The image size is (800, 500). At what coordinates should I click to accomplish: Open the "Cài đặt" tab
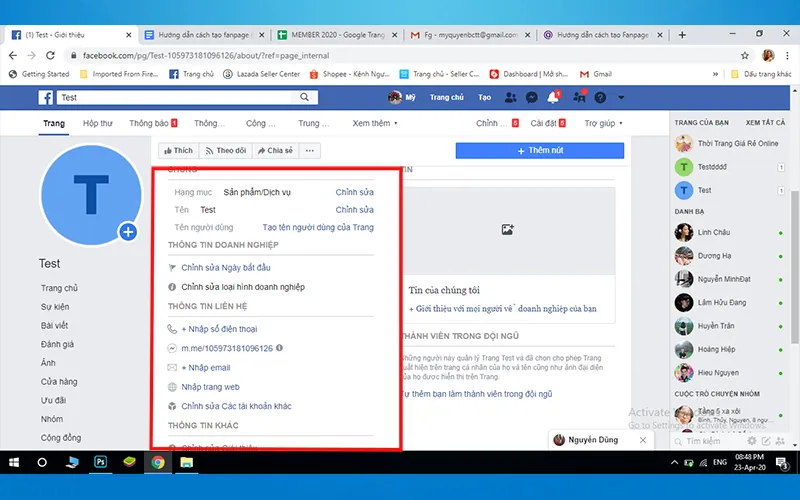[547, 123]
